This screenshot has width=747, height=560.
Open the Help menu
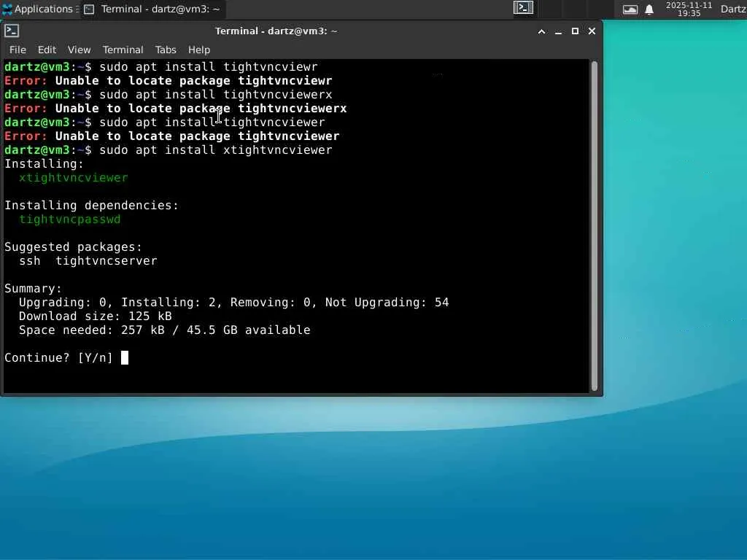point(198,50)
